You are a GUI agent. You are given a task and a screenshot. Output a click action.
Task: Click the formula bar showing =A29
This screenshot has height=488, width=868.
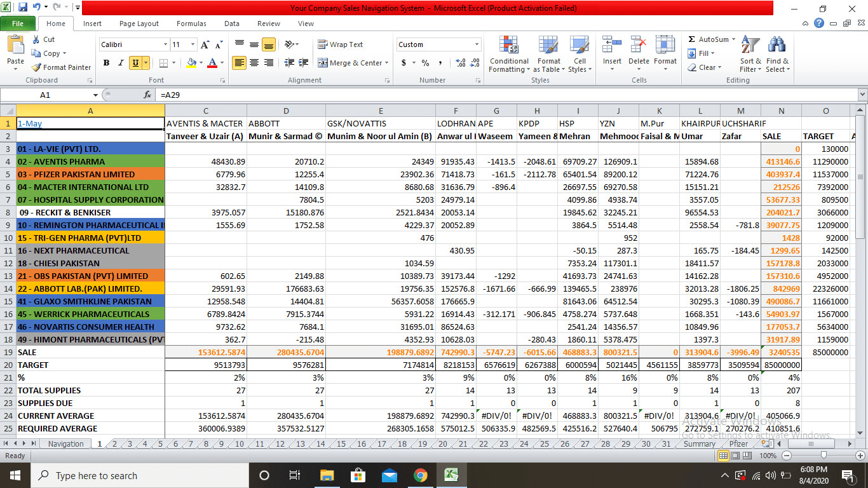pos(506,95)
